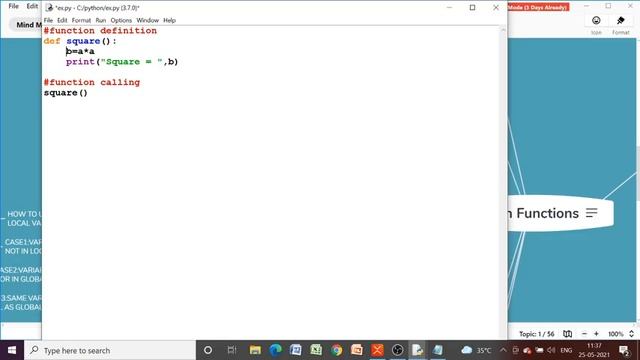Switch to OBS Studio on taskbar
Viewport: 640px width, 360px height.
[x=398, y=350]
